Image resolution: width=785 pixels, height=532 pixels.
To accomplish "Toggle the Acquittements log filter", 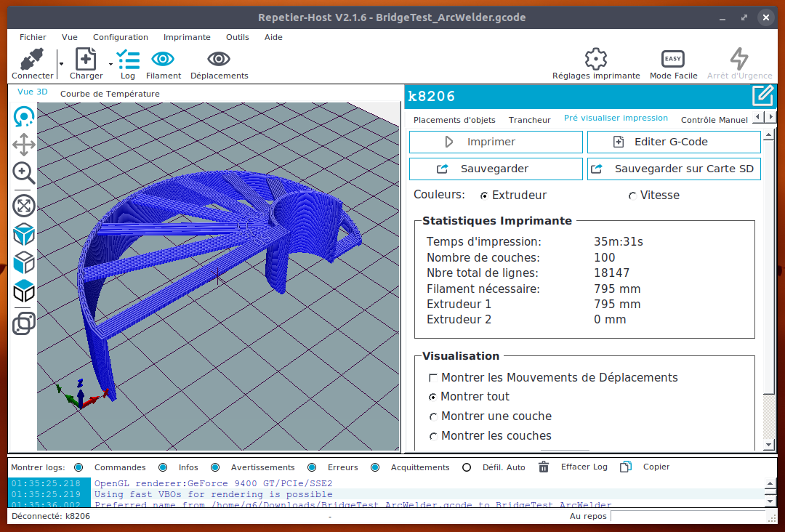I will [x=375, y=467].
